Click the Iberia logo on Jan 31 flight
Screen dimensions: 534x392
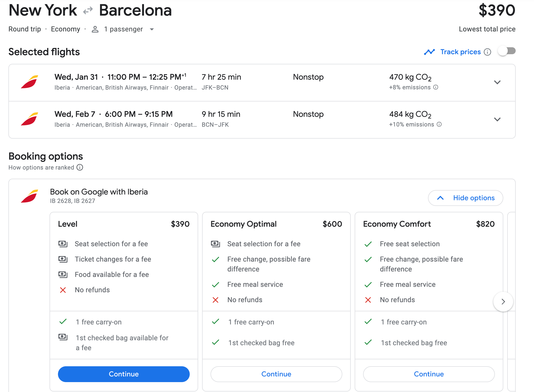pos(30,82)
